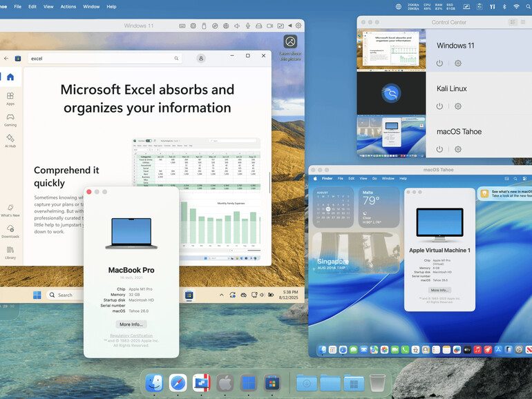This screenshot has width=532, height=399.
Task: Open Microsoft Store account profile button
Action: click(201, 58)
